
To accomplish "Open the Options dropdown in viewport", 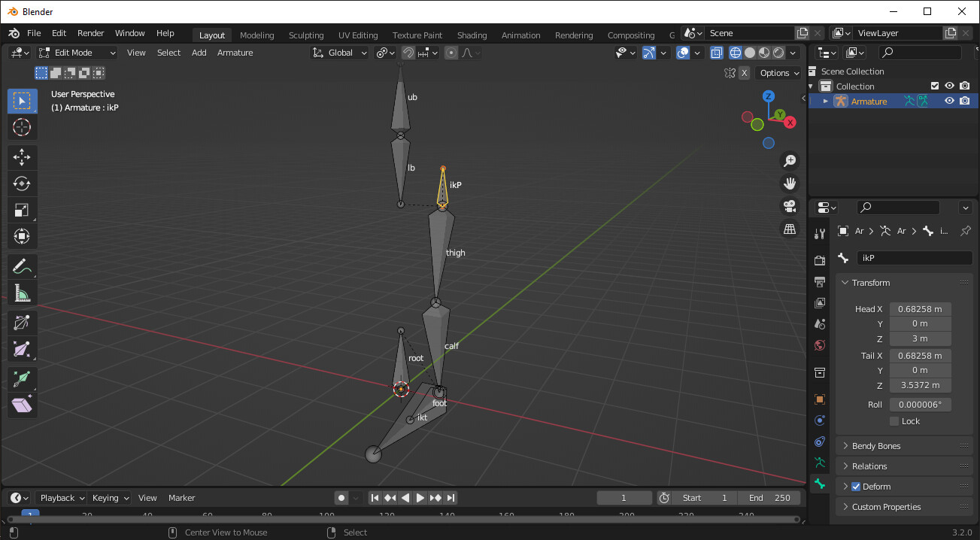I will point(779,73).
